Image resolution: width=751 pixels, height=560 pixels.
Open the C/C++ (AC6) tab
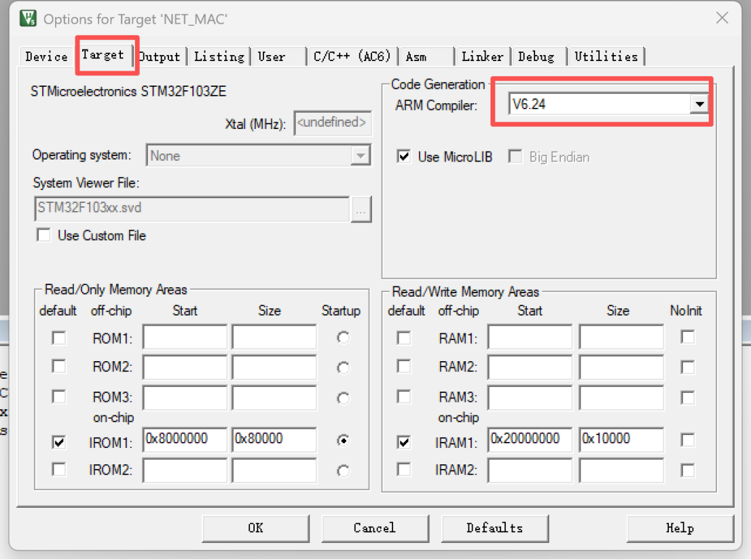tap(352, 56)
